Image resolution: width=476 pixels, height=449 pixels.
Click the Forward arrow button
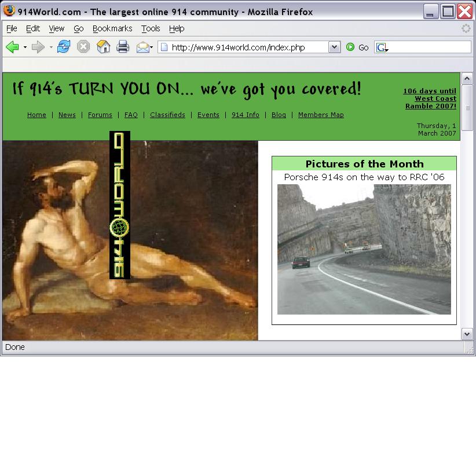[38, 48]
